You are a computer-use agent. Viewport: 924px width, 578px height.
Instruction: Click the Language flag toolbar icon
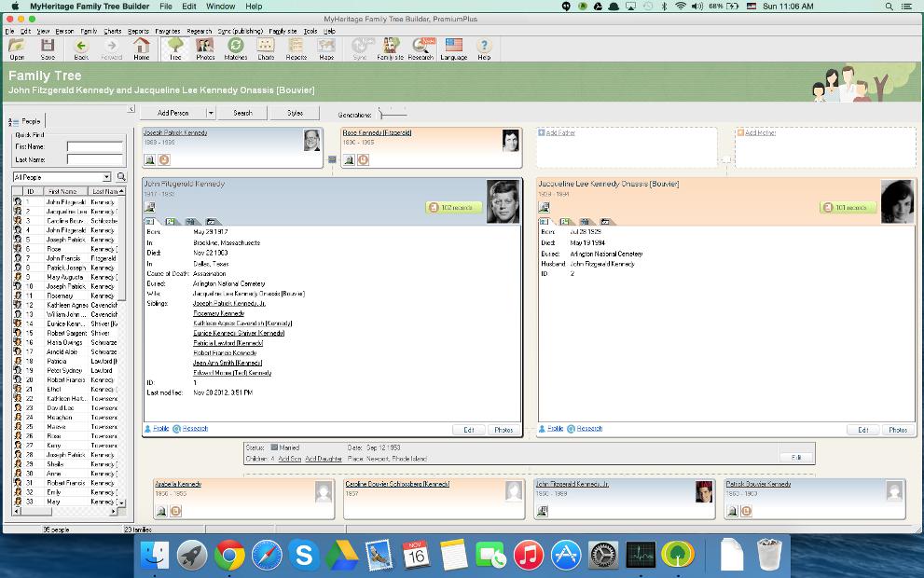(454, 46)
